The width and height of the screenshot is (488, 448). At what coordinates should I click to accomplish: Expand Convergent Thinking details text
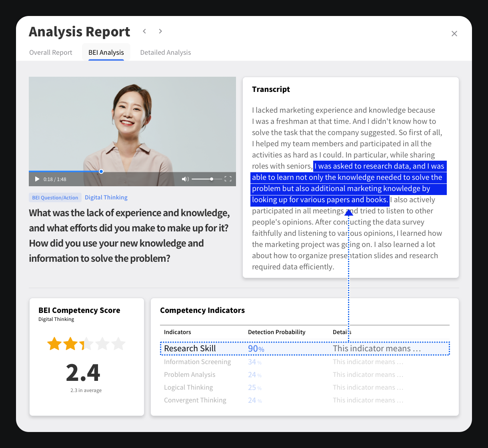point(368,400)
